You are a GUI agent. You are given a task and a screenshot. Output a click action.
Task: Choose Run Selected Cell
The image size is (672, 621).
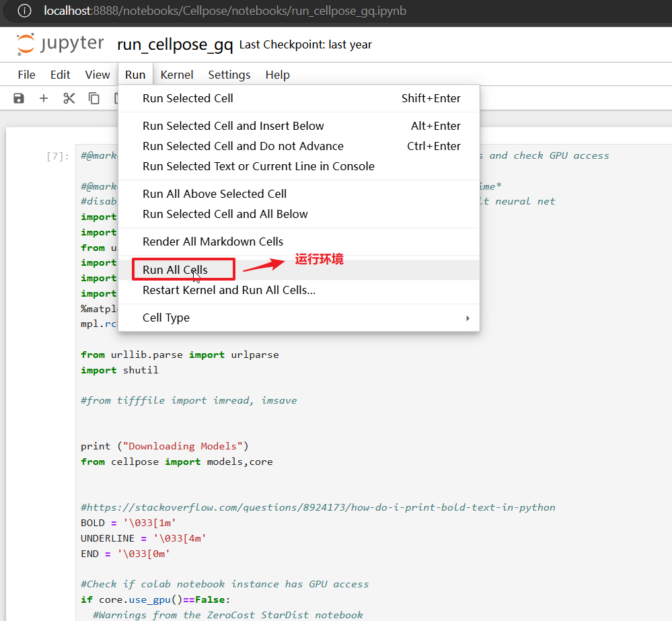pos(188,98)
